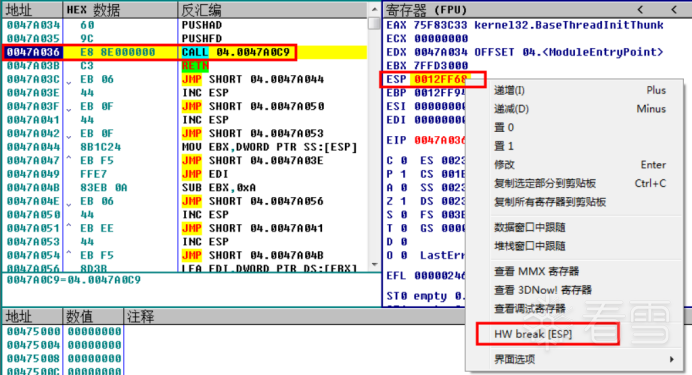692x375 pixels.
Task: Click the rightmost left arrow in the register header
Action: 674,9
